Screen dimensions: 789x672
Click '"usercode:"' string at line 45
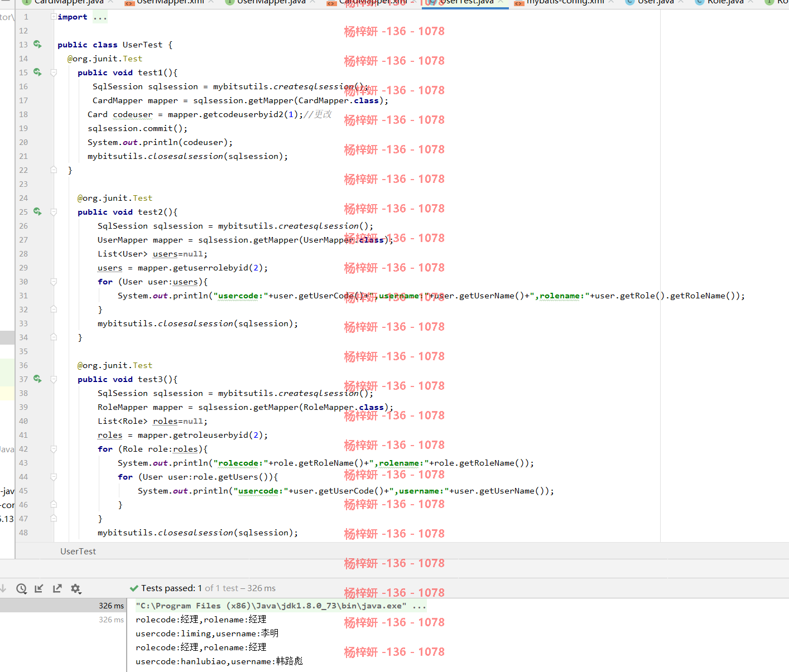pos(261,491)
